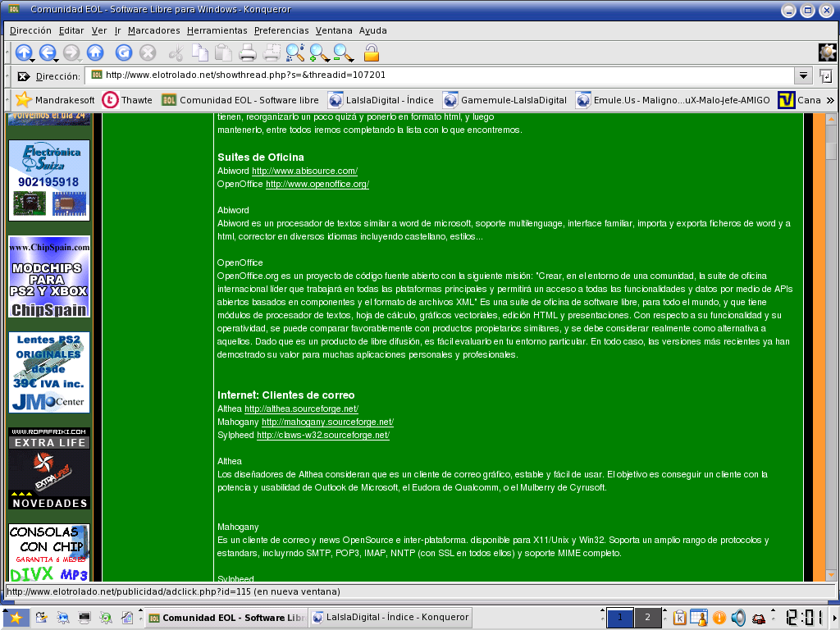Click the Lentes PS2 JMCenter banner
Screen dimensions: 840x630
[49, 372]
